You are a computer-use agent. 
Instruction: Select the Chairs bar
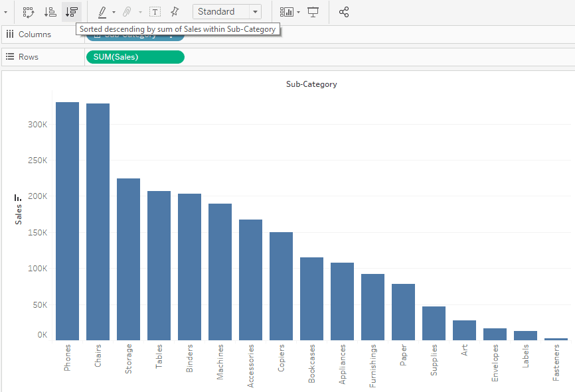[98, 222]
